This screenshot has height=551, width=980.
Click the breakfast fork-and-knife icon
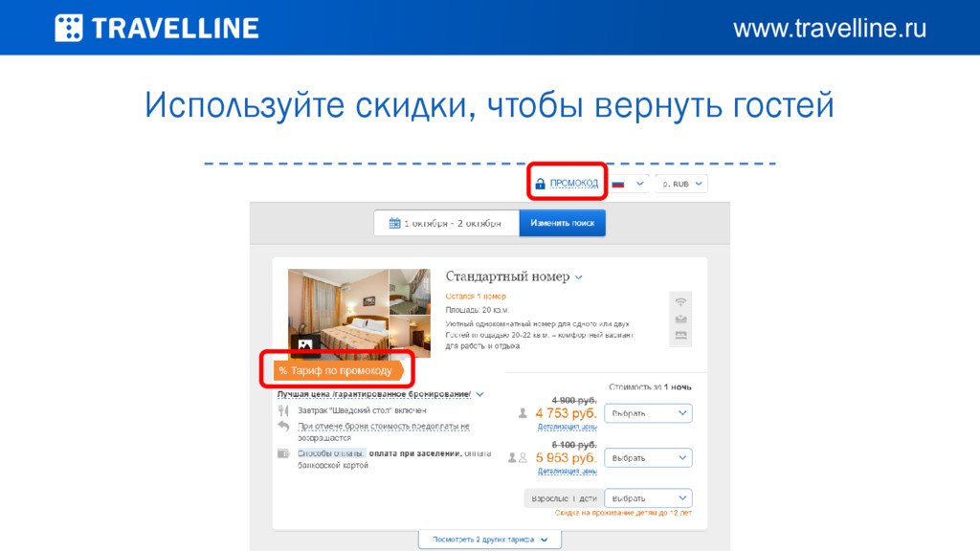[x=283, y=410]
